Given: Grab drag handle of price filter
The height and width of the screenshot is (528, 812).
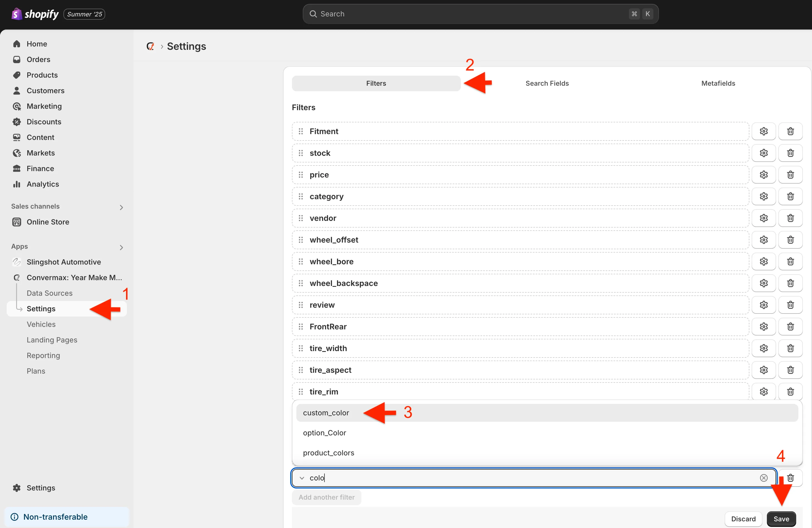Looking at the screenshot, I should pyautogui.click(x=301, y=175).
